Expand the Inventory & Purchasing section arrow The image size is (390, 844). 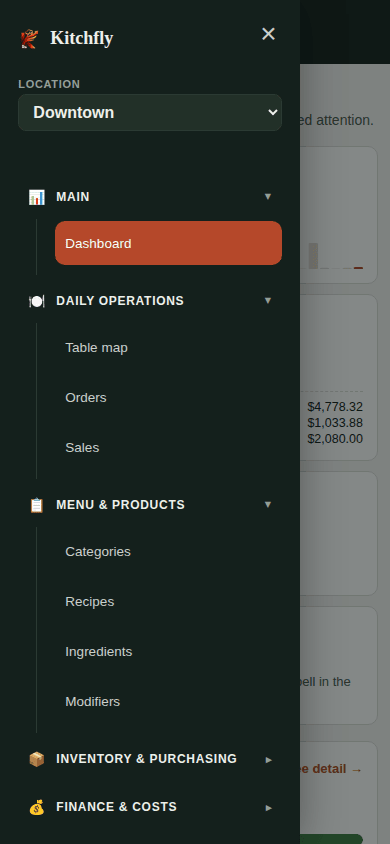[x=268, y=759]
